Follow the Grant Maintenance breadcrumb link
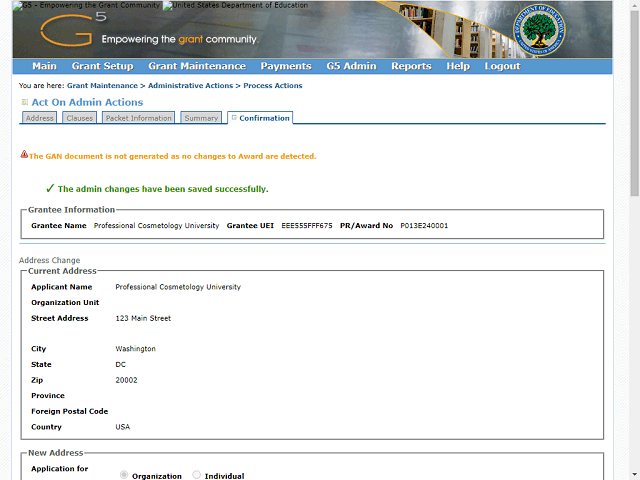Image resolution: width=640 pixels, height=480 pixels. 102,86
